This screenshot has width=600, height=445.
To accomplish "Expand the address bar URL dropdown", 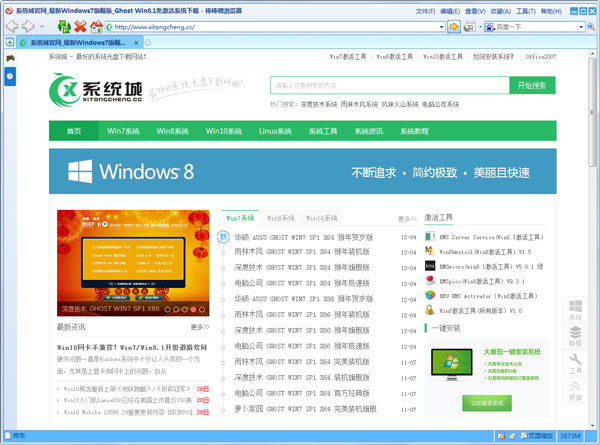I will [442, 27].
